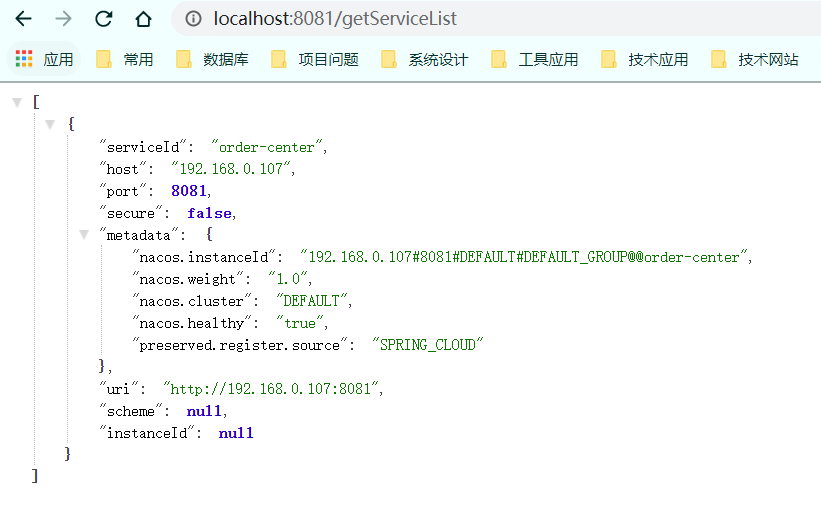Open the uri link http://192.168.0.107:8081
This screenshot has height=521, width=821.
[x=271, y=389]
